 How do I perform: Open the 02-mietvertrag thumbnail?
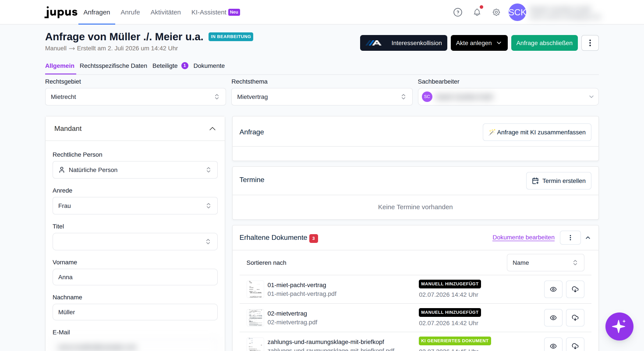pyautogui.click(x=255, y=318)
